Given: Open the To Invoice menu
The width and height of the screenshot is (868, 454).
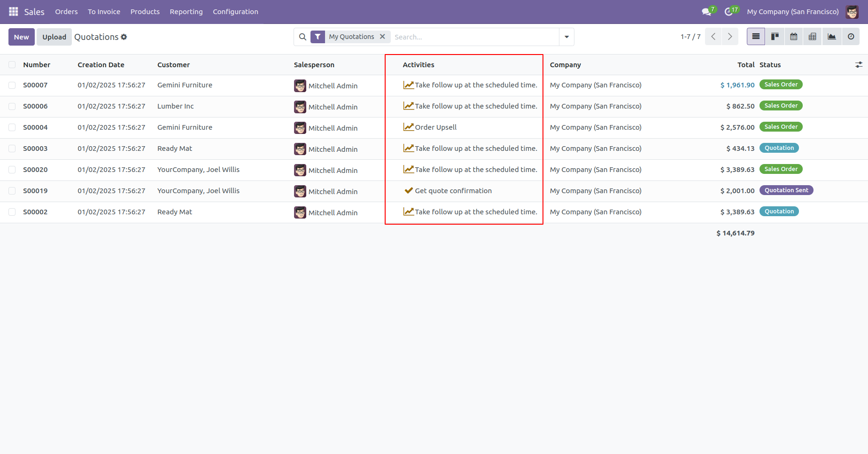Looking at the screenshot, I should 104,12.
